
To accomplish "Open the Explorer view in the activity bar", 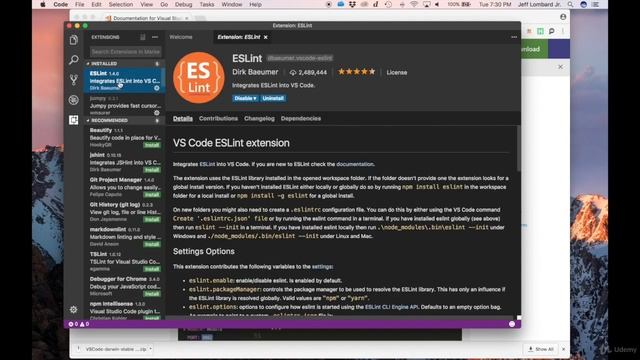I will pos(73,40).
